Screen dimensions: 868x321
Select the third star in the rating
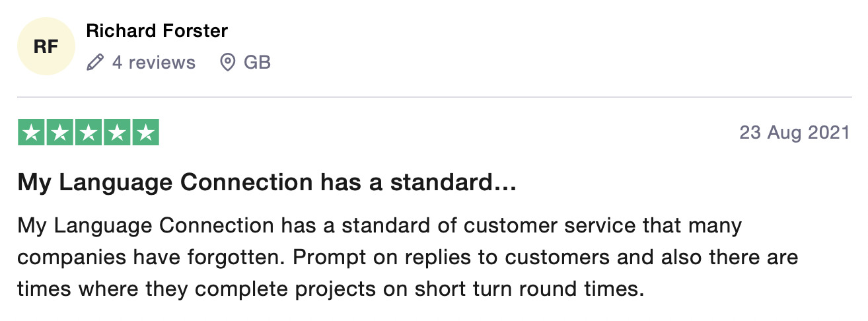pos(88,133)
